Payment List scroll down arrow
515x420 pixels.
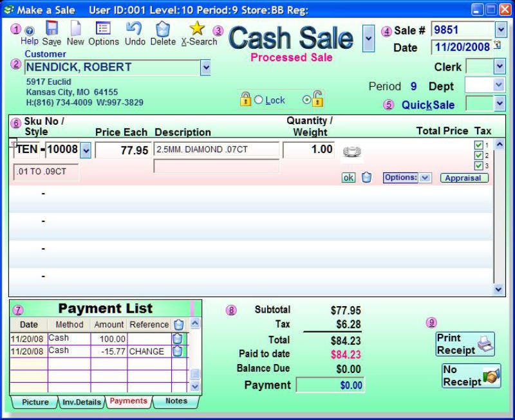coord(195,386)
